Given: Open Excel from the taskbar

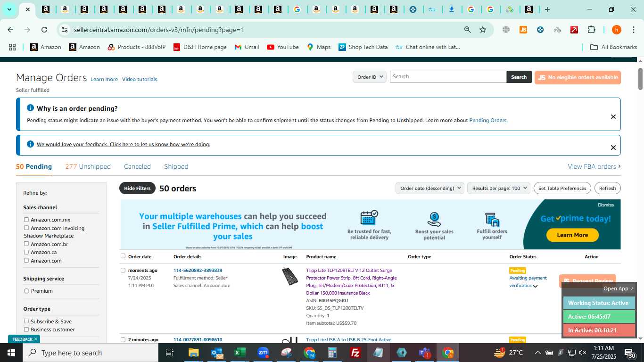Looking at the screenshot, I should pos(239,353).
